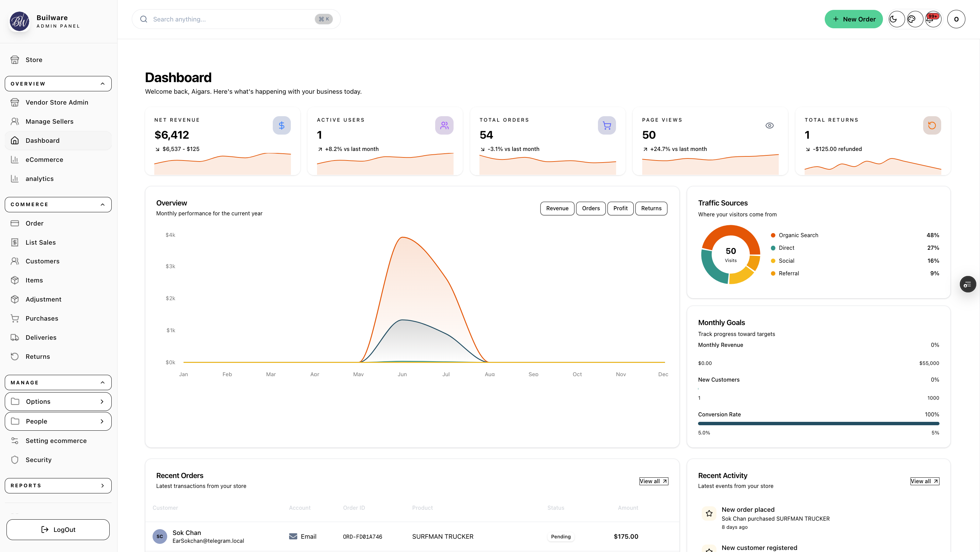
Task: View all Recent Activity
Action: click(x=924, y=481)
